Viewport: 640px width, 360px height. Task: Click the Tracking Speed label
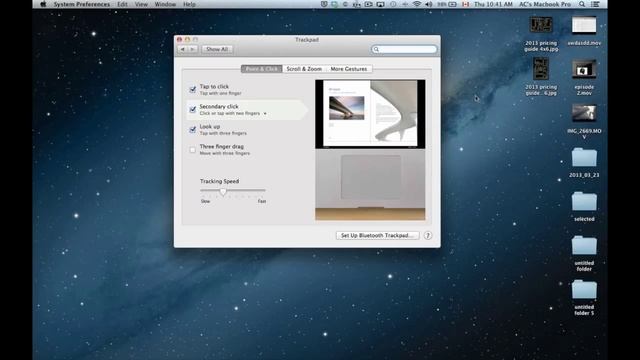(x=220, y=181)
